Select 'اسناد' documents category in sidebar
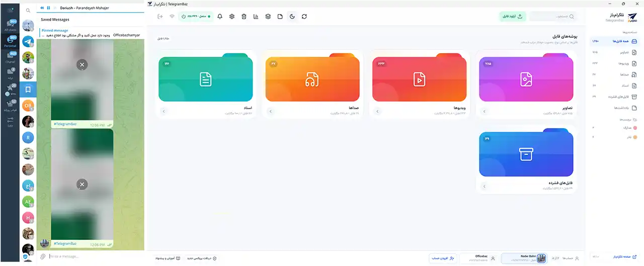Image resolution: width=644 pixels, height=266 pixels. [615, 85]
